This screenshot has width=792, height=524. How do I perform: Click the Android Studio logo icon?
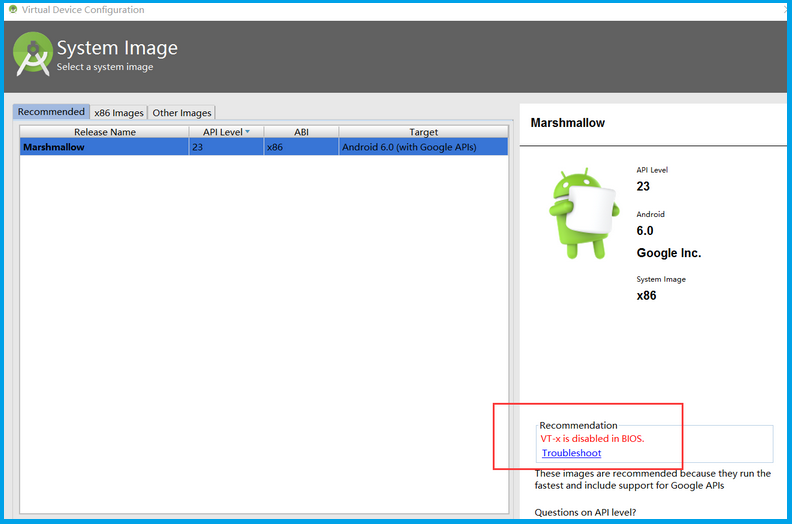pyautogui.click(x=33, y=54)
